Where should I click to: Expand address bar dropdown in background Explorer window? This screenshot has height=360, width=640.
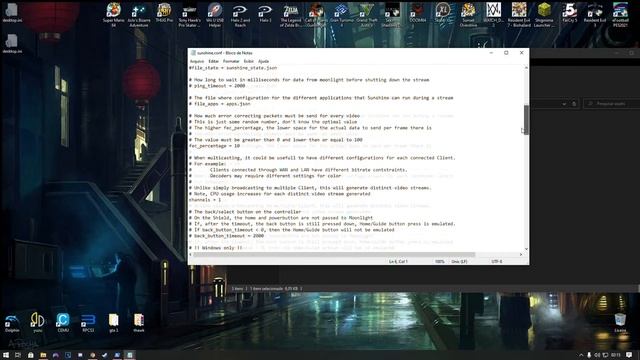pos(564,104)
